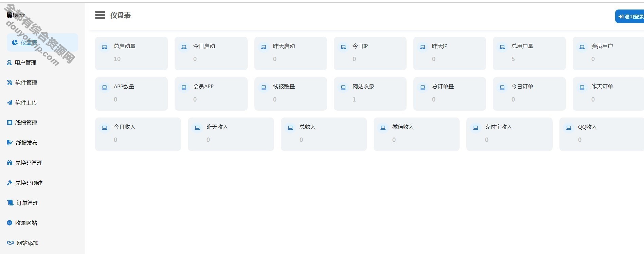Click the laptop icon on 总订单量 card
The height and width of the screenshot is (254, 644).
(x=423, y=87)
